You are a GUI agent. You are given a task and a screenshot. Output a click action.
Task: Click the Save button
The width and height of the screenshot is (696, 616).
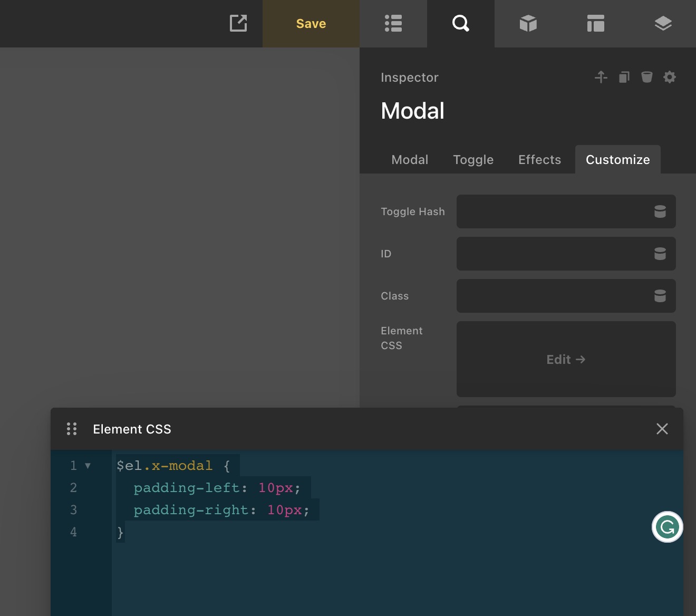pos(311,24)
